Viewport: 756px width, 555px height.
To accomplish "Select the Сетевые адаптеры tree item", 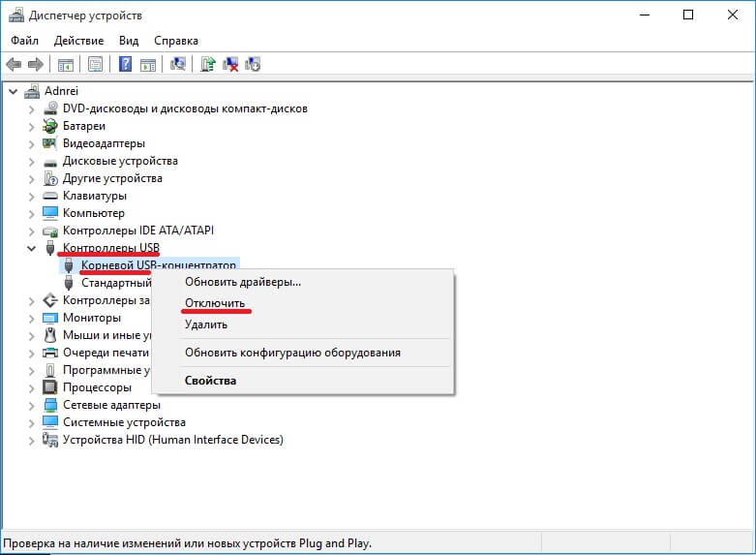I will point(111,405).
